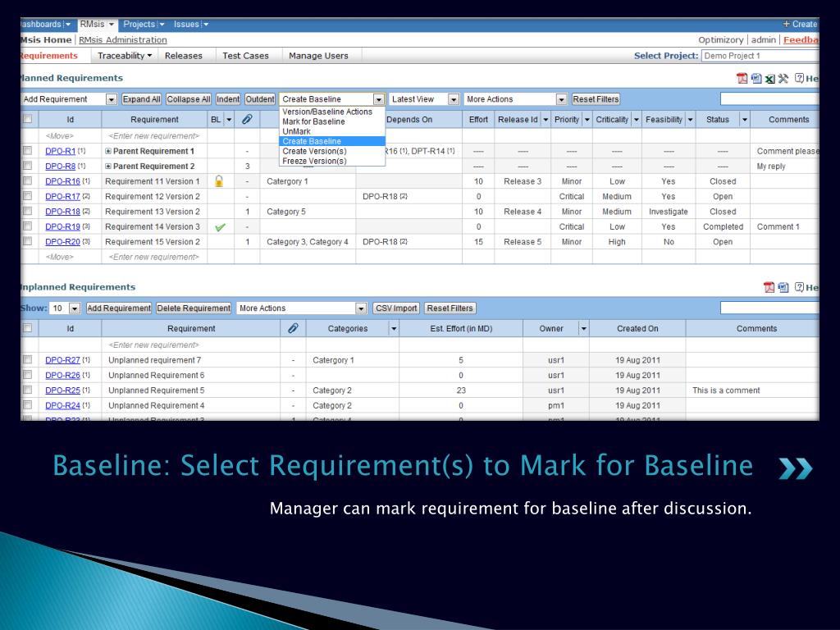Export planned requirements to Word icon
The height and width of the screenshot is (630, 840).
coord(756,79)
